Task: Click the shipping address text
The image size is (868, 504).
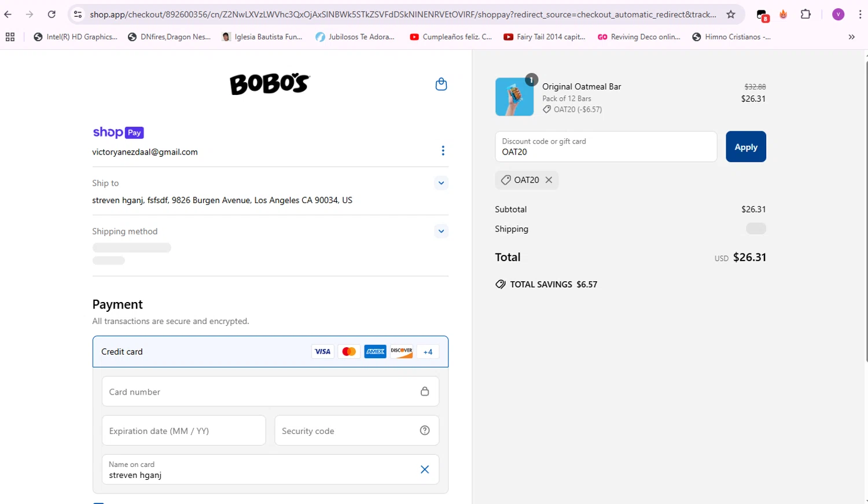Action: point(222,200)
